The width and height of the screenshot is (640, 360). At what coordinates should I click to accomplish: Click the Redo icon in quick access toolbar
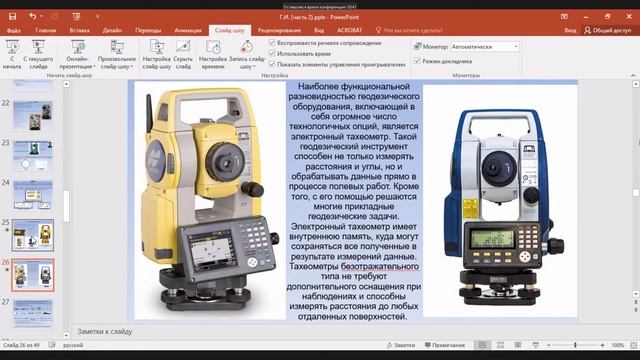pyautogui.click(x=55, y=16)
